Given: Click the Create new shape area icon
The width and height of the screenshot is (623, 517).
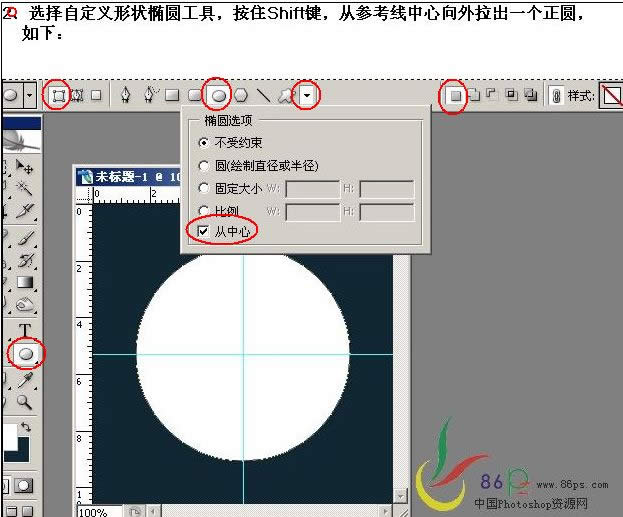Looking at the screenshot, I should 454,96.
